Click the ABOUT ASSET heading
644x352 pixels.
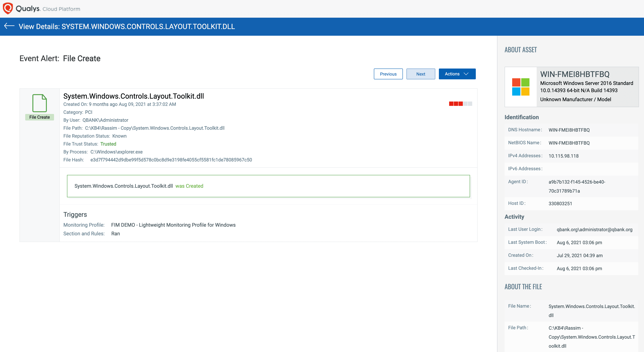(x=520, y=50)
